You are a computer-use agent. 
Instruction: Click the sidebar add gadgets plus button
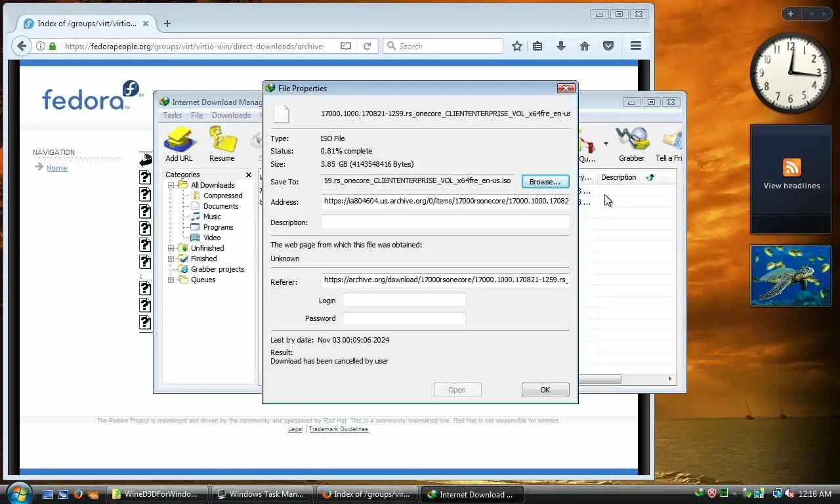791,13
